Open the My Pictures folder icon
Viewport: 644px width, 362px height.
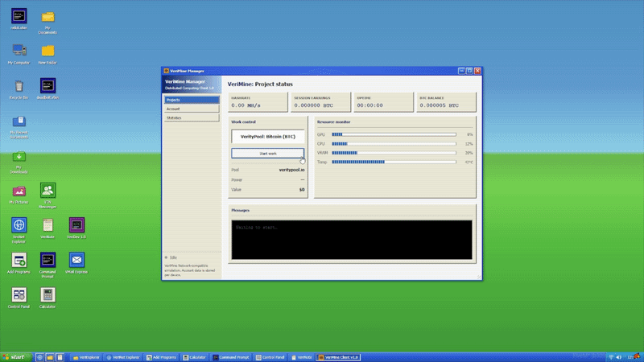pos(19,191)
